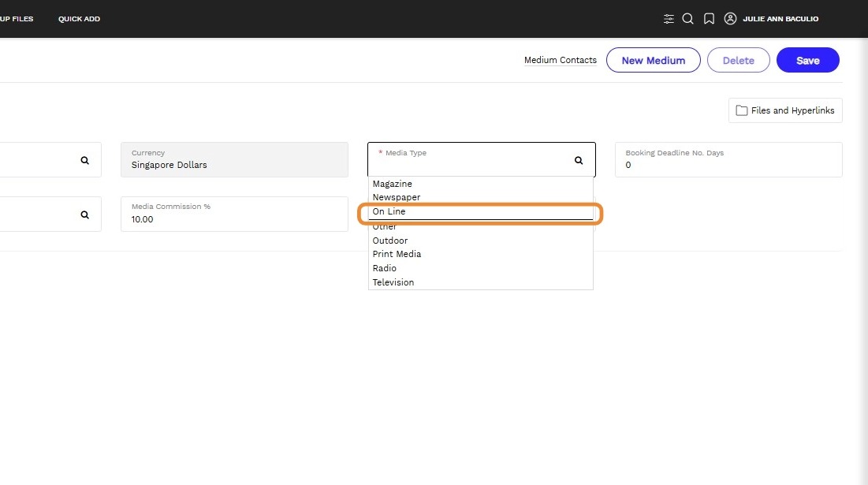
Task: Click the user profile avatar icon
Action: click(730, 19)
